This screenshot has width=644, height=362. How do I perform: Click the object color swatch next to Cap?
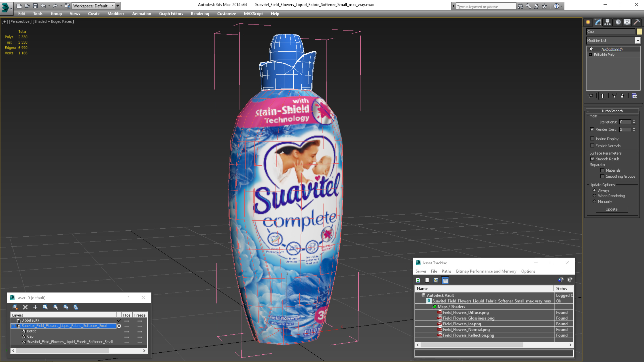pos(639,32)
